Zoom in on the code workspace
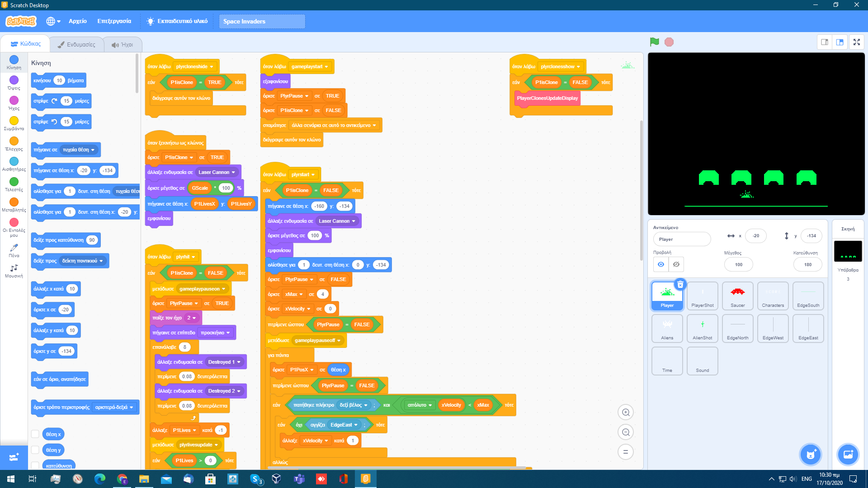This screenshot has height=488, width=868. click(x=626, y=412)
